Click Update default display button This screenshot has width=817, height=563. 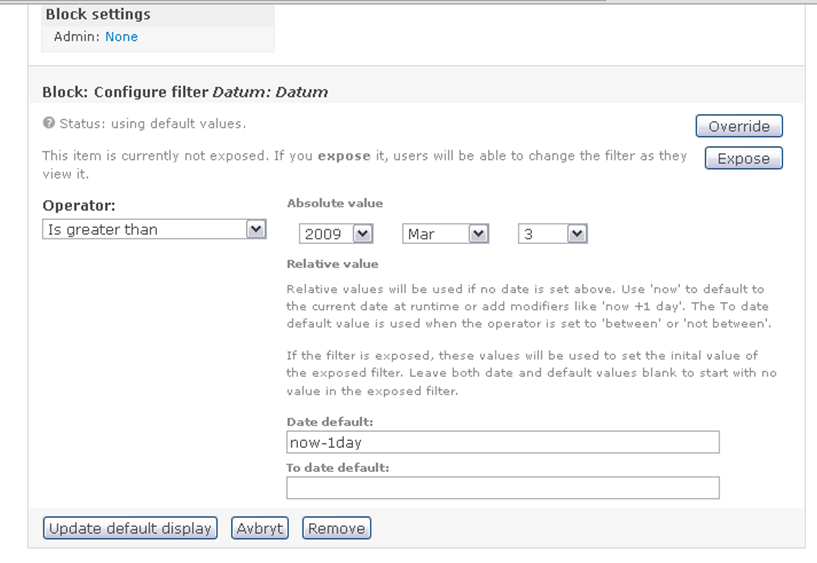tap(130, 528)
